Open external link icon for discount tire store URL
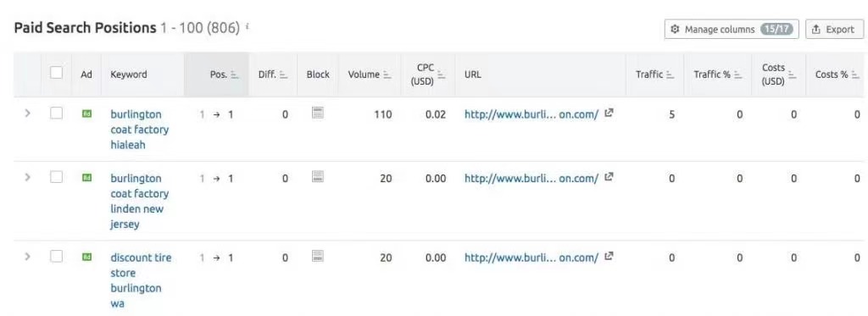 [x=609, y=256]
